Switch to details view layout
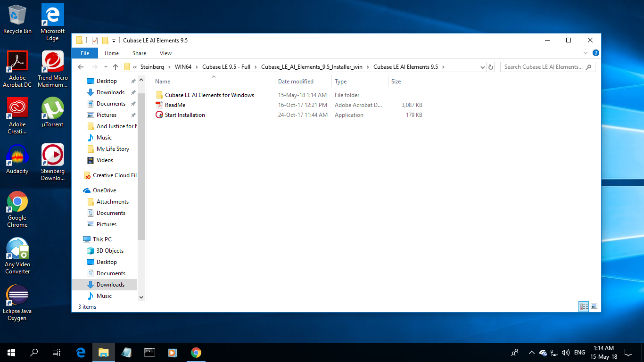Image resolution: width=644 pixels, height=362 pixels. point(584,306)
